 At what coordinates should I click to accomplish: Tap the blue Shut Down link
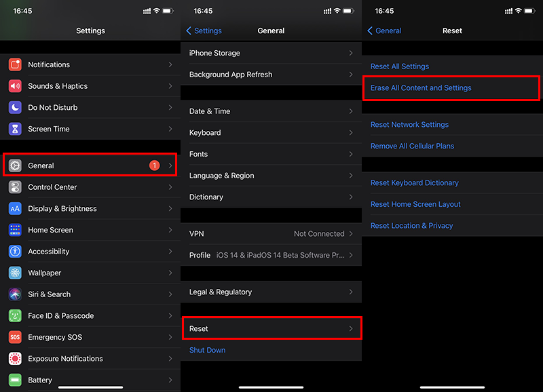point(207,350)
